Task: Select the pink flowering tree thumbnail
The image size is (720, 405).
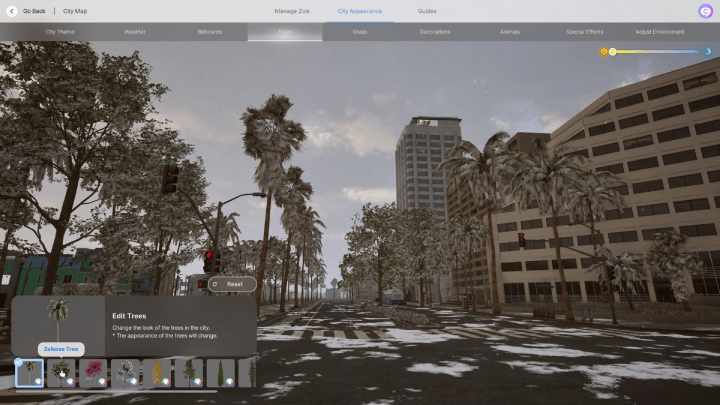Action: click(x=93, y=373)
